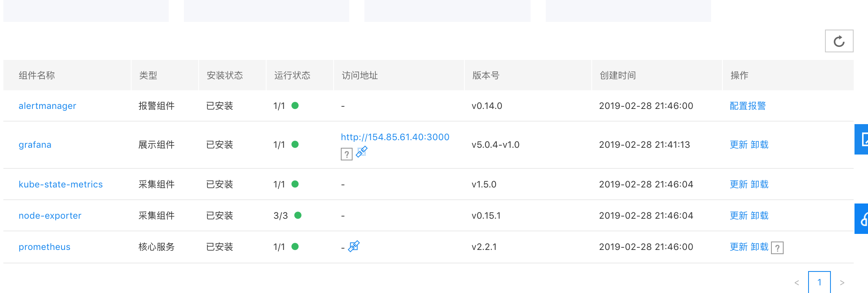Viewport: 868px width, 293px height.
Task: Select page 1 in the pagination
Action: [x=819, y=282]
